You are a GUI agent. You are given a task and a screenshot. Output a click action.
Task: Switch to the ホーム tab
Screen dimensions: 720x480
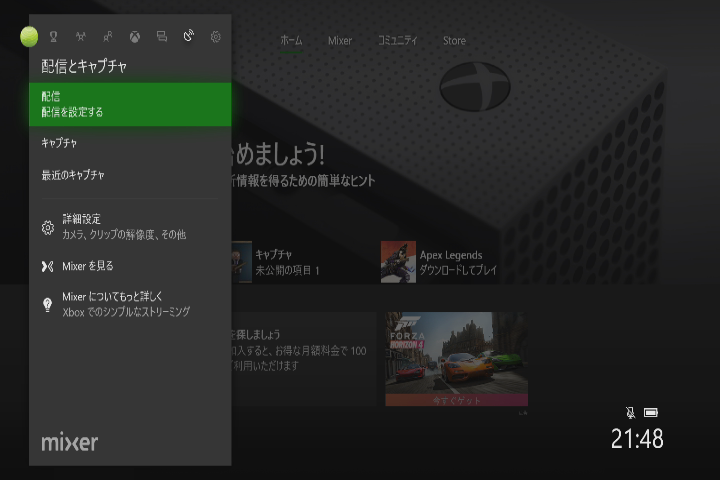tap(292, 40)
